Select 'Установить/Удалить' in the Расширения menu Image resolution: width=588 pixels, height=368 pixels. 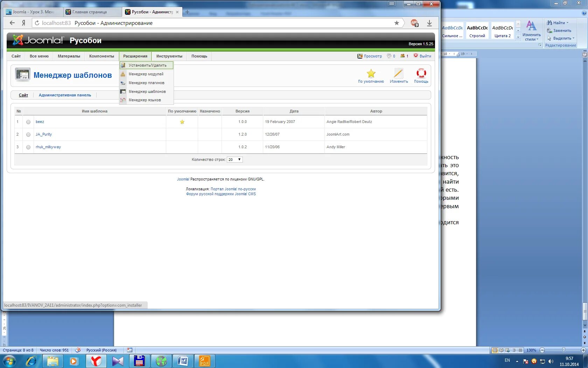(146, 65)
